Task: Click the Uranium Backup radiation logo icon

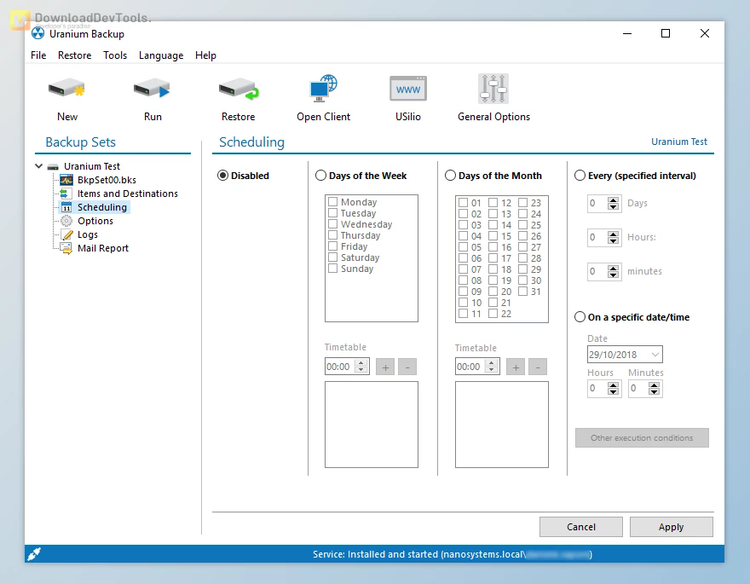Action: coord(38,33)
